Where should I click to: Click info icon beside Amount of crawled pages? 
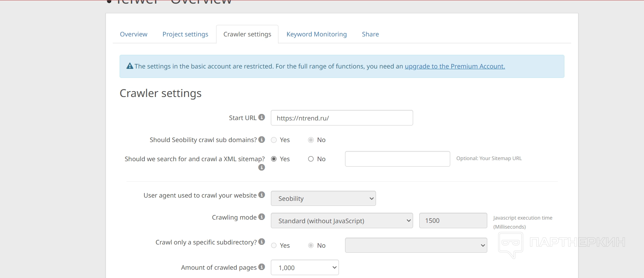[x=262, y=267]
